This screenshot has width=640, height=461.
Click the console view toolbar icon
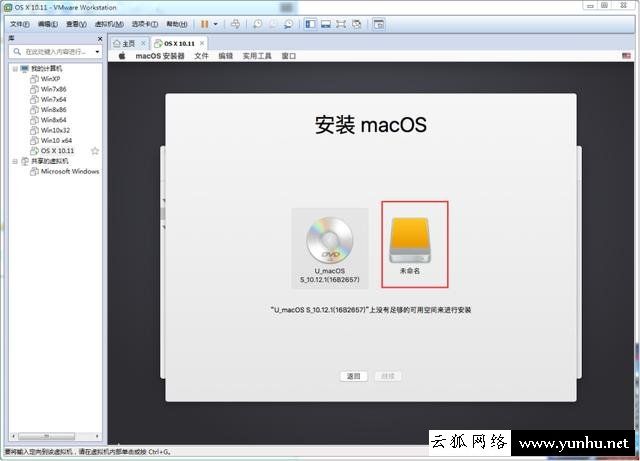(379, 24)
